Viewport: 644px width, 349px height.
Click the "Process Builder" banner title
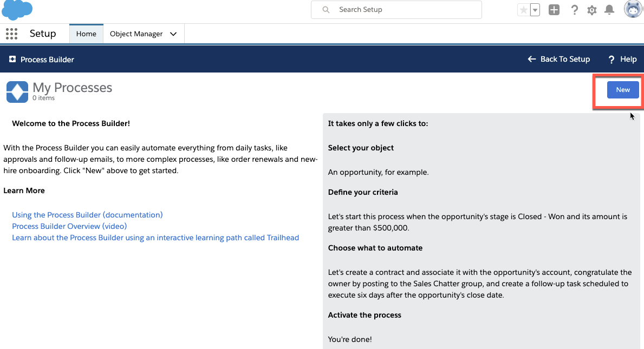tap(47, 60)
